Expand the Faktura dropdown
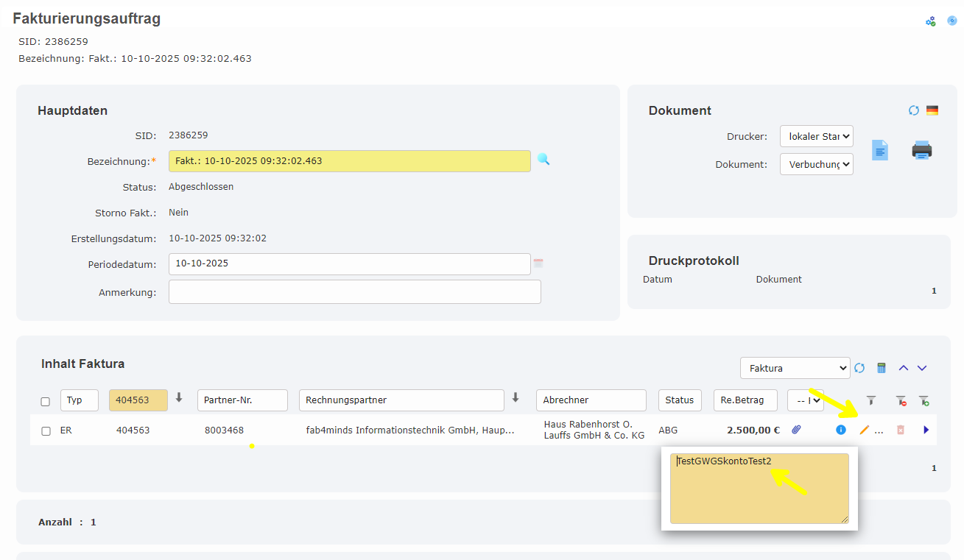Image resolution: width=964 pixels, height=560 pixels. tap(795, 368)
